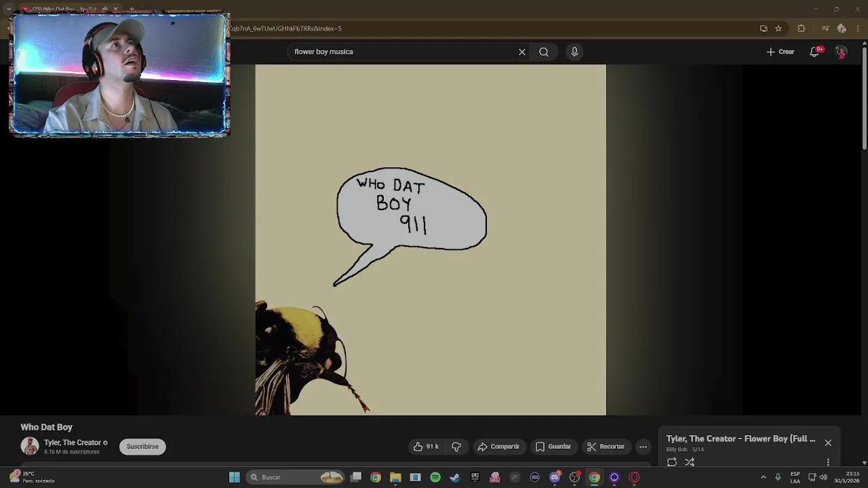The image size is (868, 488).
Task: Click the Compartir share button
Action: tap(498, 447)
